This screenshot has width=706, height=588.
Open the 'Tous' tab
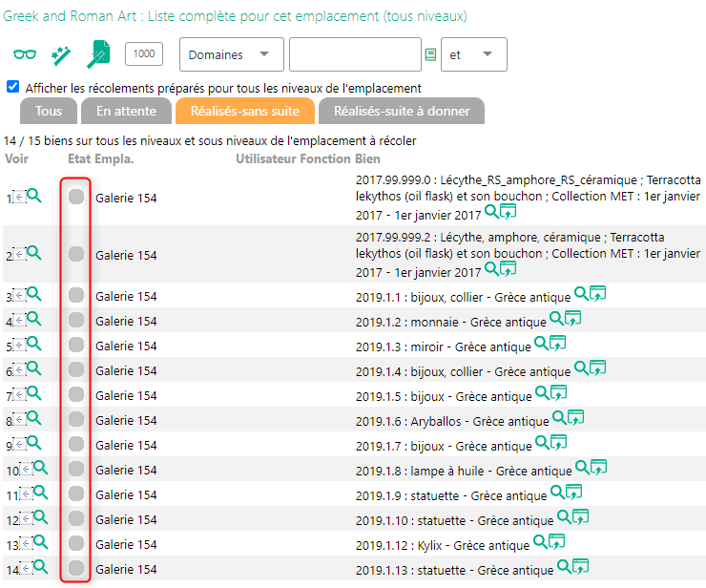[x=49, y=111]
